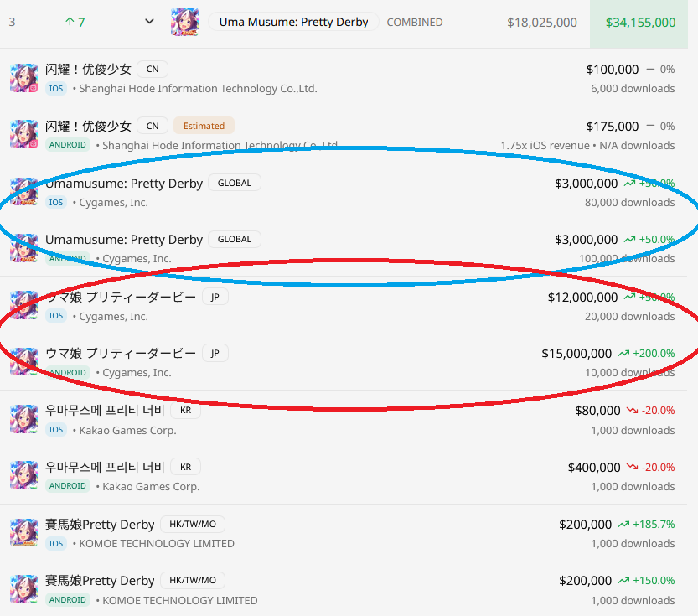This screenshot has height=616, width=698.
Task: Open KOMOE TECHNOLOGY LIMITED link on the Android row
Action: coord(180,600)
